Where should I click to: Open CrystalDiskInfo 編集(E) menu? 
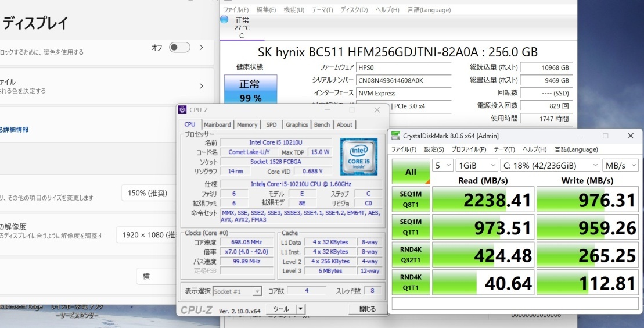(x=266, y=10)
